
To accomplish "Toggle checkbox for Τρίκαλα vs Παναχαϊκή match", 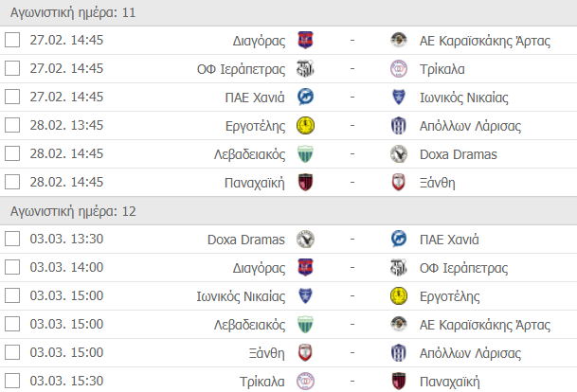I will [x=12, y=382].
